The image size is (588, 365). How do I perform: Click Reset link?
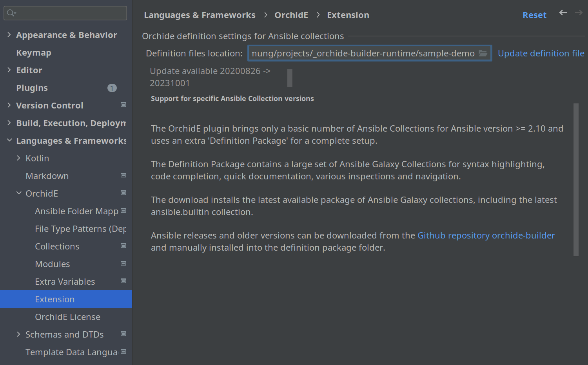[x=534, y=15]
